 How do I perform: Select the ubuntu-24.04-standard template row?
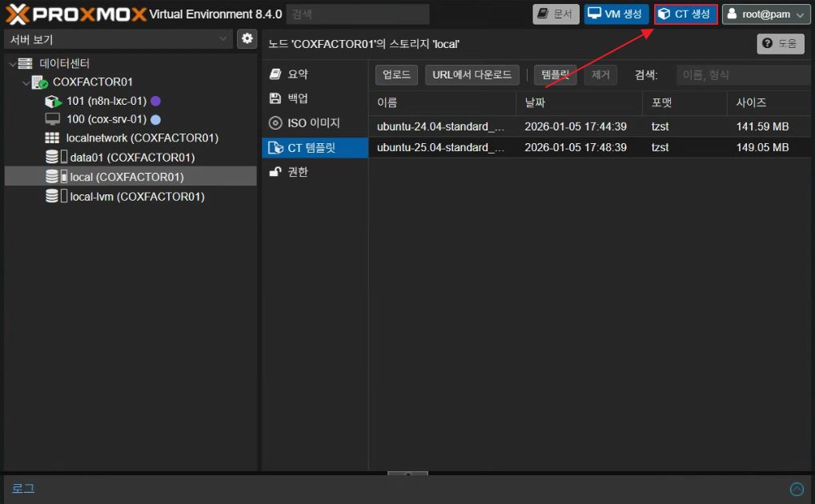click(x=590, y=126)
